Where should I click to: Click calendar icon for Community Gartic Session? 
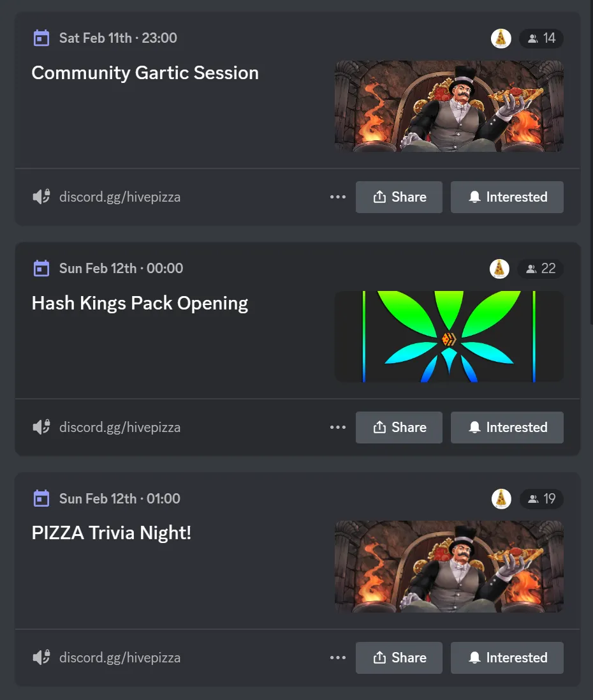[x=41, y=38]
